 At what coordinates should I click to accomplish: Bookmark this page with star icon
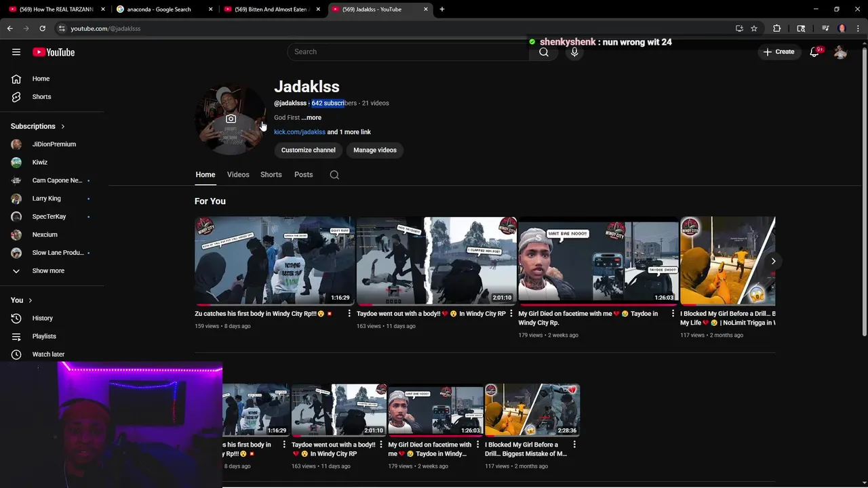pos(754,28)
